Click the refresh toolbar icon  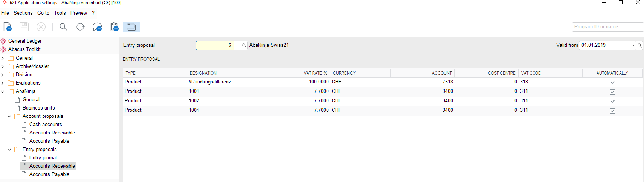pyautogui.click(x=80, y=27)
